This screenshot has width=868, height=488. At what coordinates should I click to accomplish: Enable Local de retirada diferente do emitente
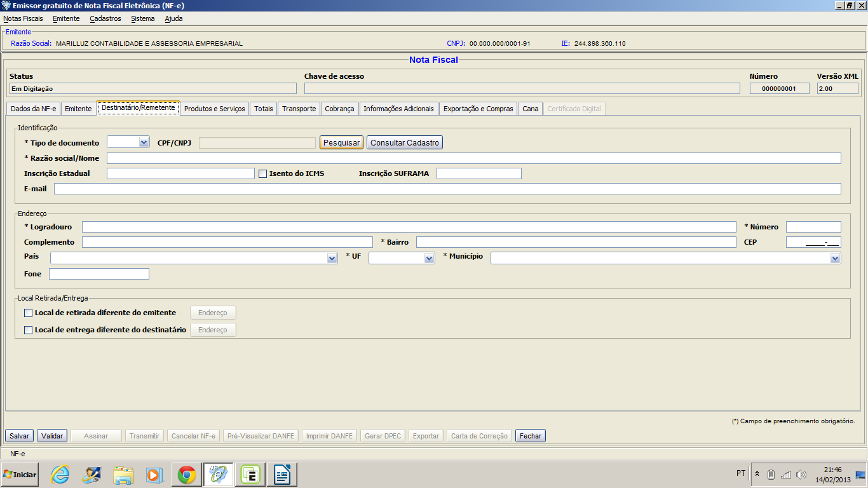[x=28, y=313]
